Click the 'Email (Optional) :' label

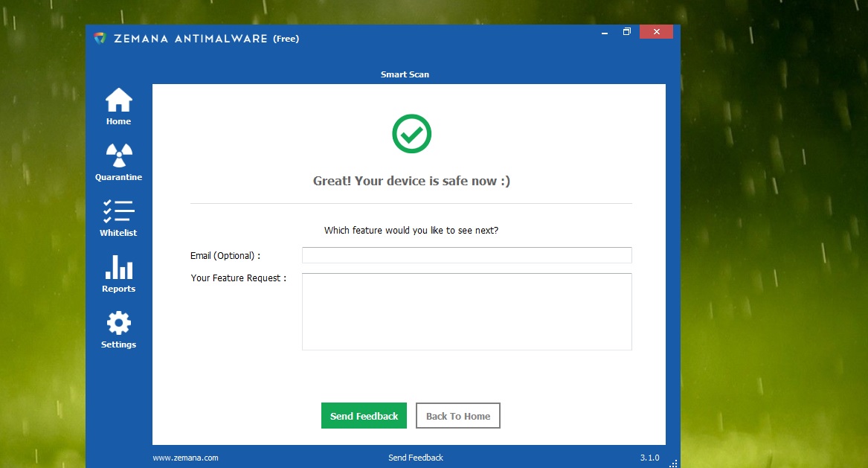pyautogui.click(x=225, y=256)
